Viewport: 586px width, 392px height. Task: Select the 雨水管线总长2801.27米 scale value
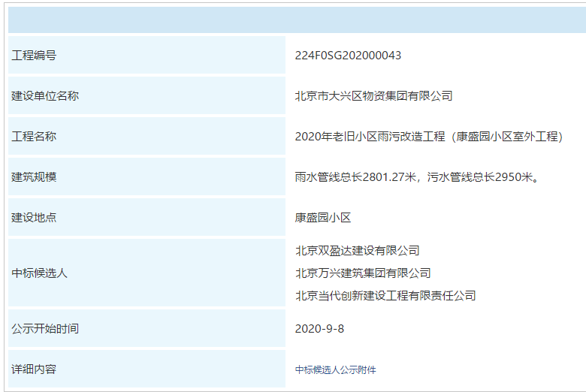pos(417,176)
